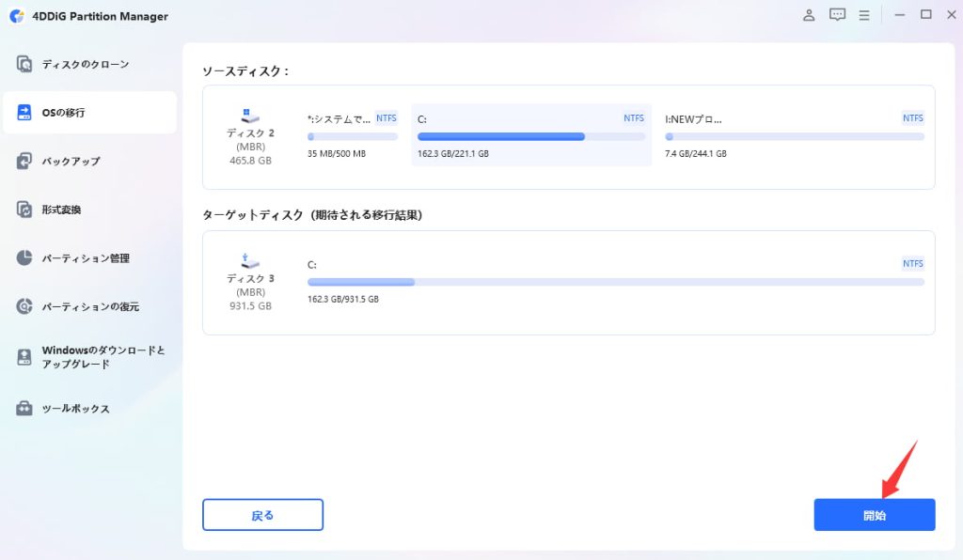Click the ディスク 3 target disk icon
Viewport: 963px width, 560px height.
click(x=250, y=260)
